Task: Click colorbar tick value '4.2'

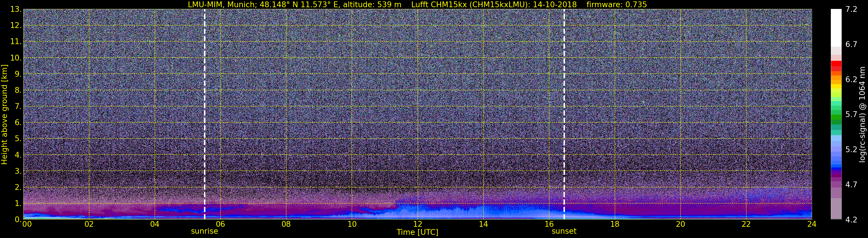Action: tap(851, 220)
